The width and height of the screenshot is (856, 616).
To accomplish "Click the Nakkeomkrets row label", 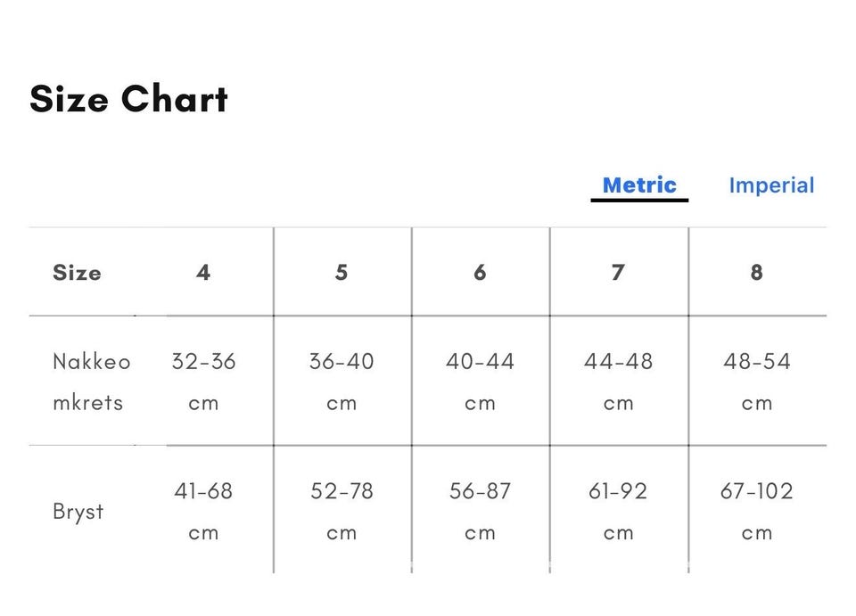I will click(92, 382).
